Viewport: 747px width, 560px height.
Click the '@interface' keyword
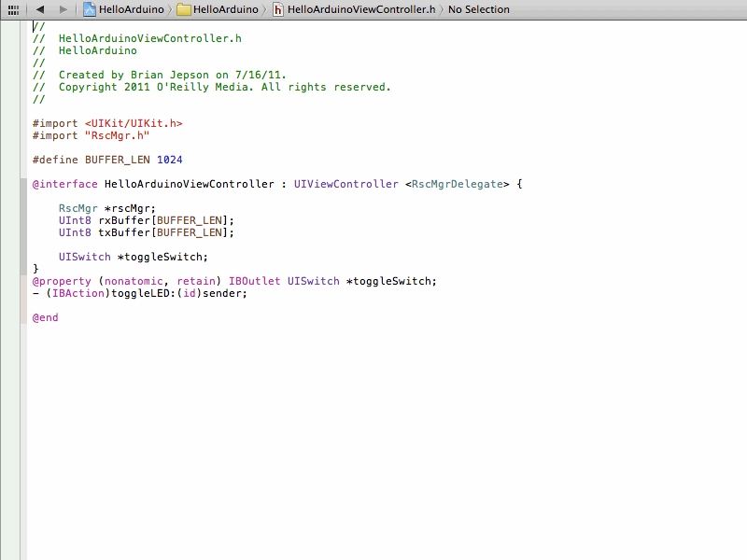pyautogui.click(x=64, y=184)
